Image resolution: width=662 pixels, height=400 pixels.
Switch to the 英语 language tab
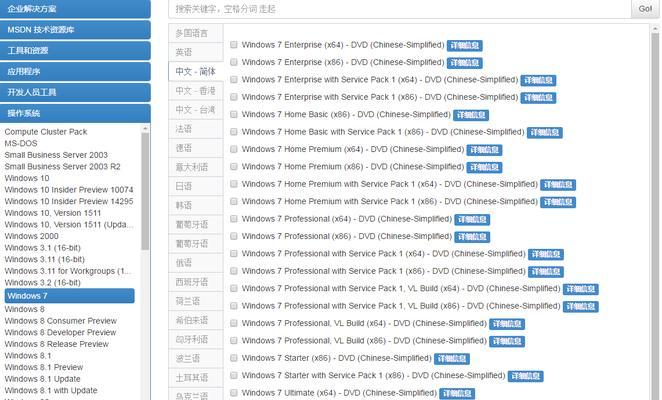click(x=195, y=52)
